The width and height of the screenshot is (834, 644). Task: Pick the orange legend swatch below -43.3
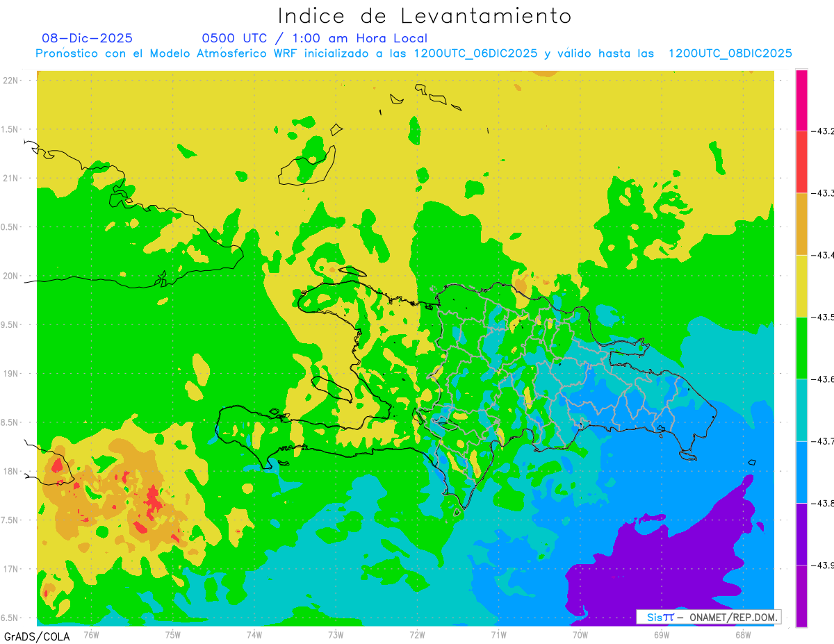tap(802, 224)
